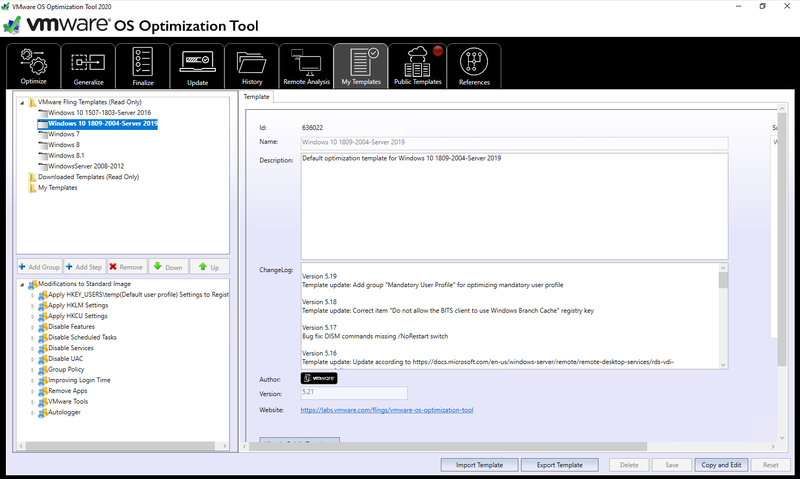800x479 pixels.
Task: Select the Template tab
Action: 257,97
